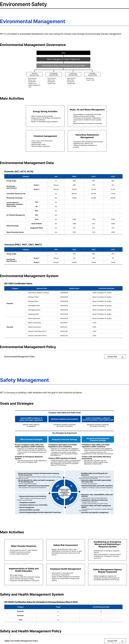Viewport: 129px width, 644px height.
Task: Select the Head of Management Support Department box
Action: tap(63, 59)
